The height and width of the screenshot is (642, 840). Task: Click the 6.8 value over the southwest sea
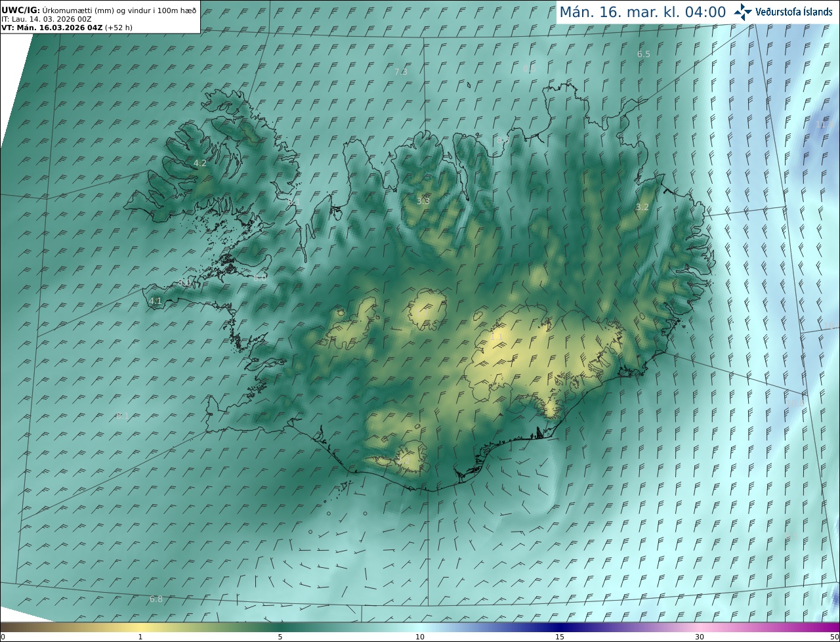pos(156,599)
